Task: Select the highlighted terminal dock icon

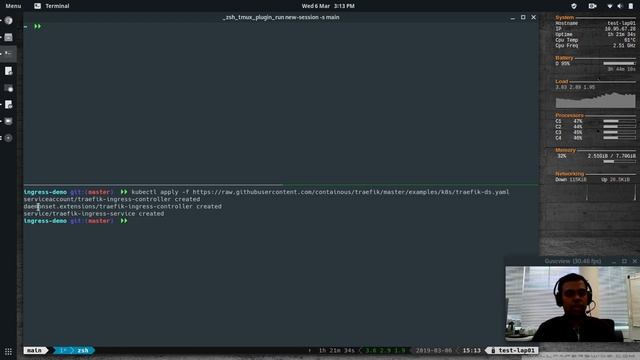Action: [x=9, y=53]
